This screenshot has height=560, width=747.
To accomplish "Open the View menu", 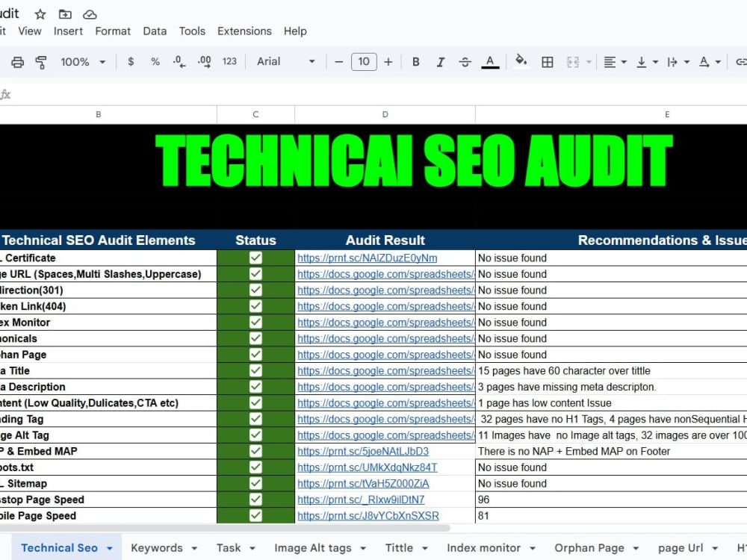I will [30, 31].
